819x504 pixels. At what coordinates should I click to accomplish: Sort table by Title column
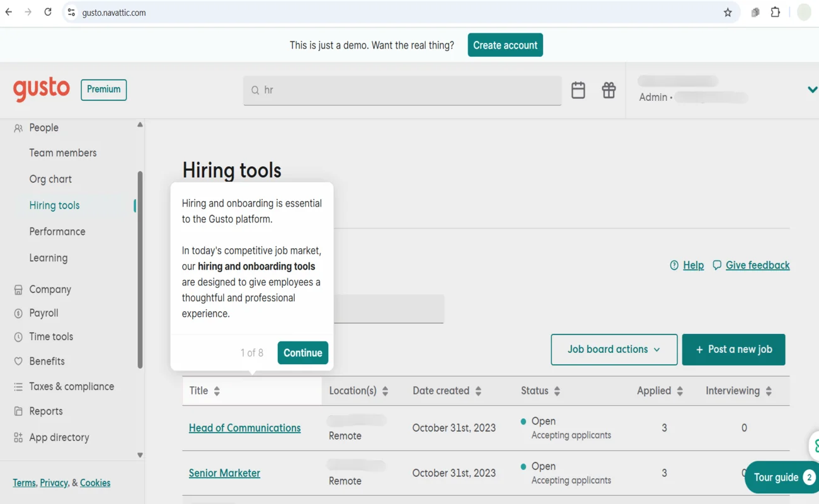217,391
